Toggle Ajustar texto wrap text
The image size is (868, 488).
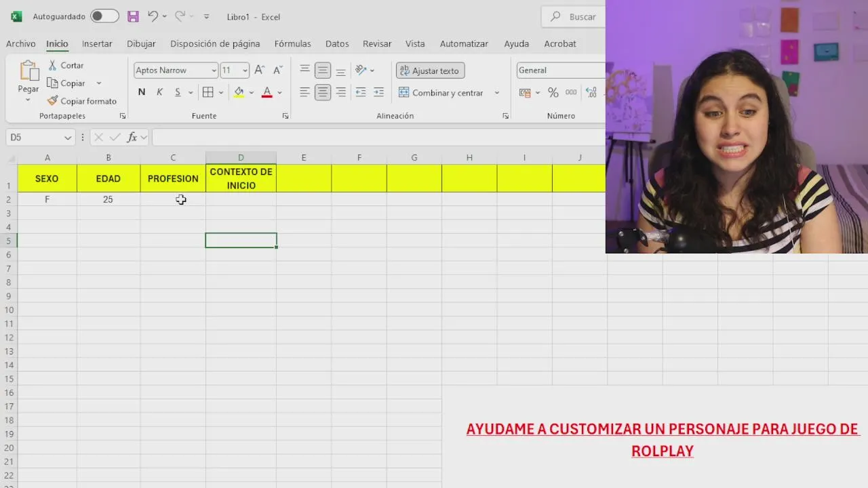point(430,70)
